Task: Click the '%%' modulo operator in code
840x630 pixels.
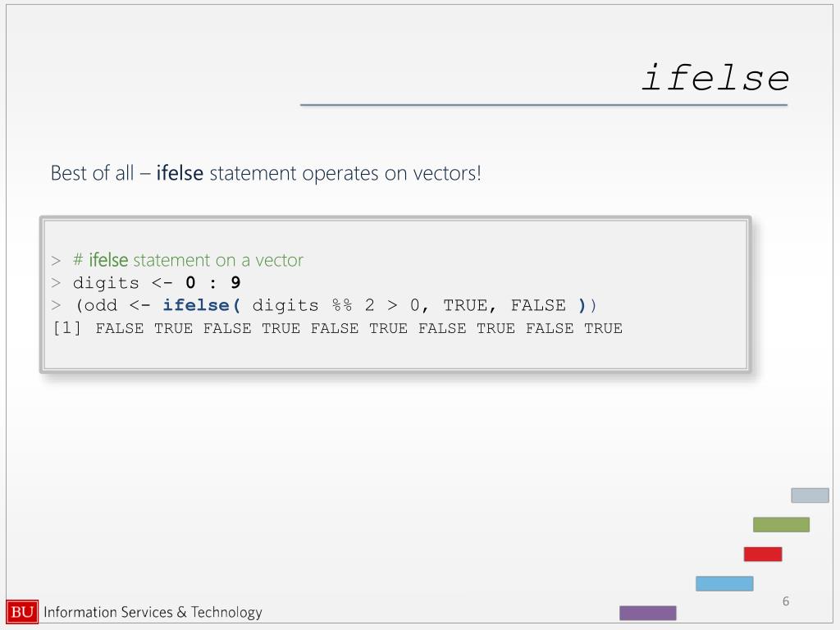Action: tap(342, 305)
